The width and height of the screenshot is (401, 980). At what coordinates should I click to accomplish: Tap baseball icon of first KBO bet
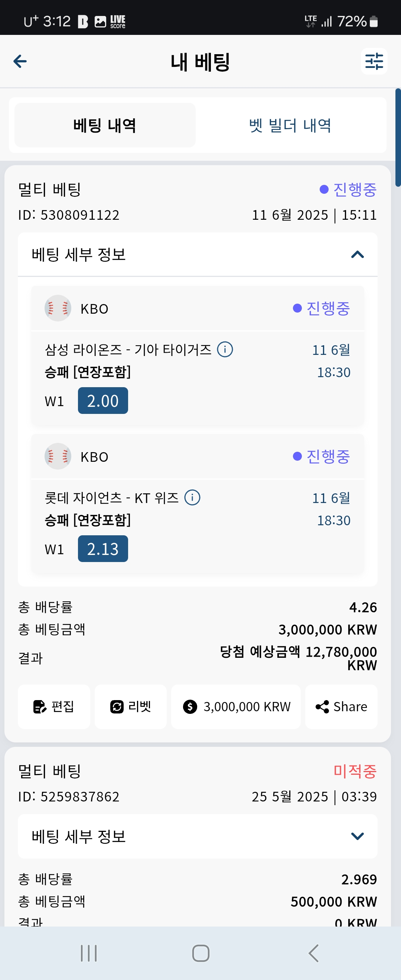pyautogui.click(x=58, y=308)
